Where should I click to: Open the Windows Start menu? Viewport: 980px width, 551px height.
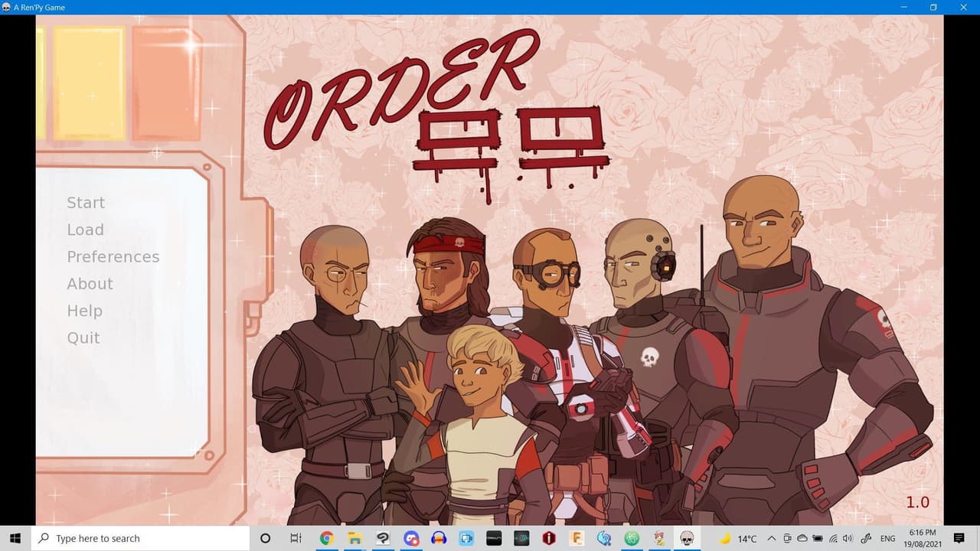click(15, 538)
